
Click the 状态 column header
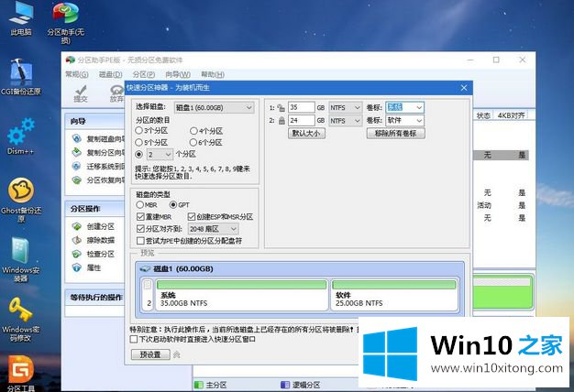(x=483, y=115)
